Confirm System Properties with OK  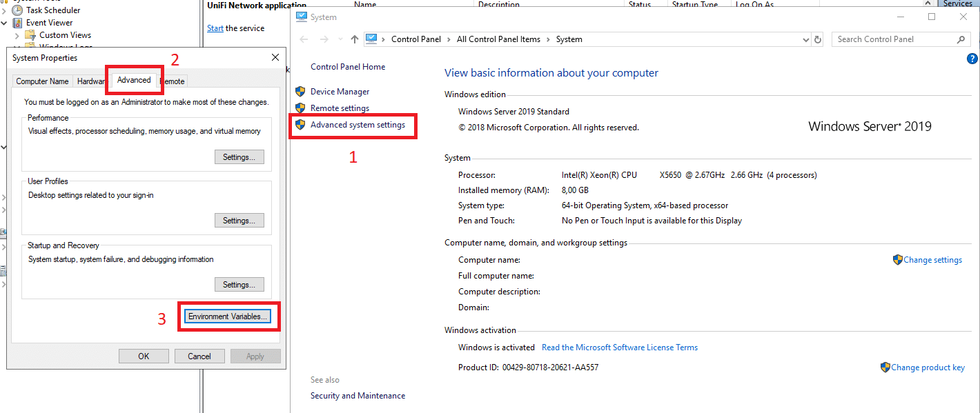pos(144,356)
